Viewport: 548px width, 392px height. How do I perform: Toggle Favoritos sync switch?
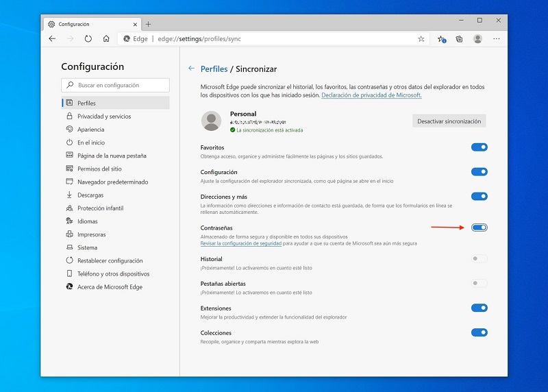point(479,147)
